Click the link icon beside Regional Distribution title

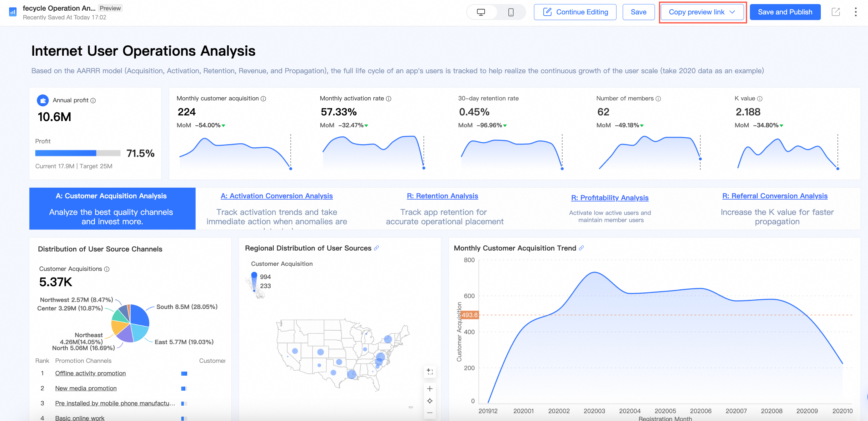pyautogui.click(x=377, y=248)
